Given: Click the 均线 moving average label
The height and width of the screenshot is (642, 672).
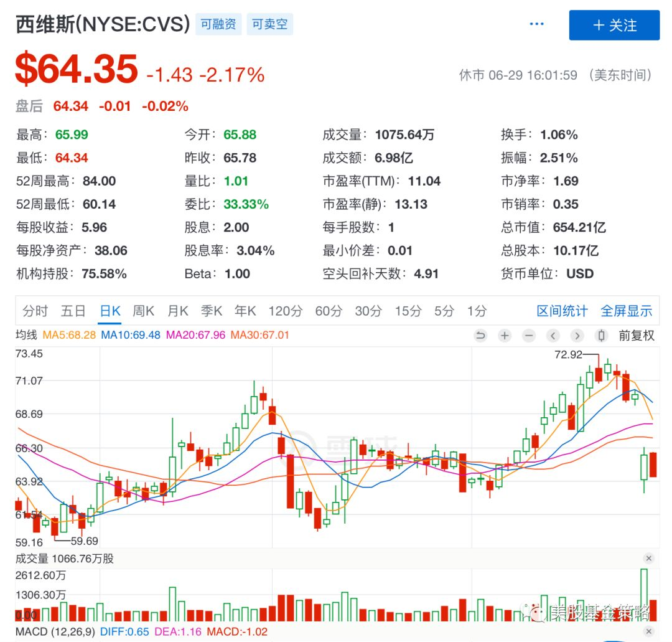Looking at the screenshot, I should (26, 335).
